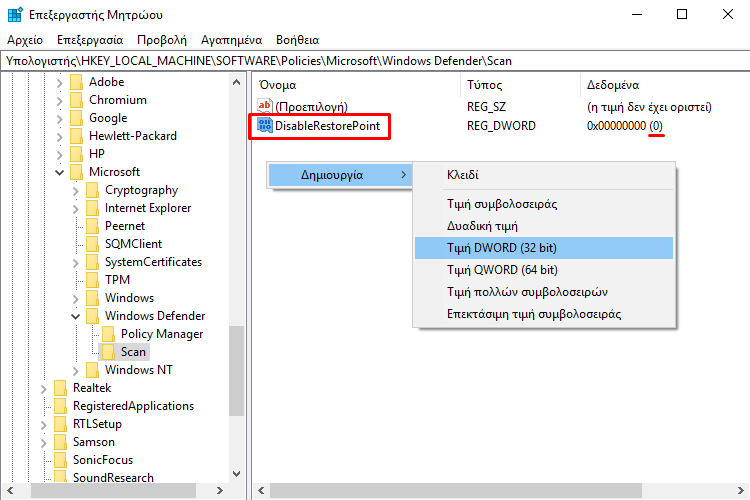Select Τιμή πολλών συμβολοσειρών entry
This screenshot has height=500, width=750.
point(544,292)
